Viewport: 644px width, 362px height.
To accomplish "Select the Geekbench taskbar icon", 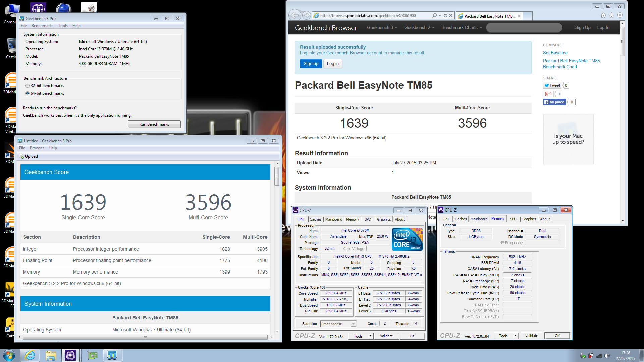I will 112,355.
